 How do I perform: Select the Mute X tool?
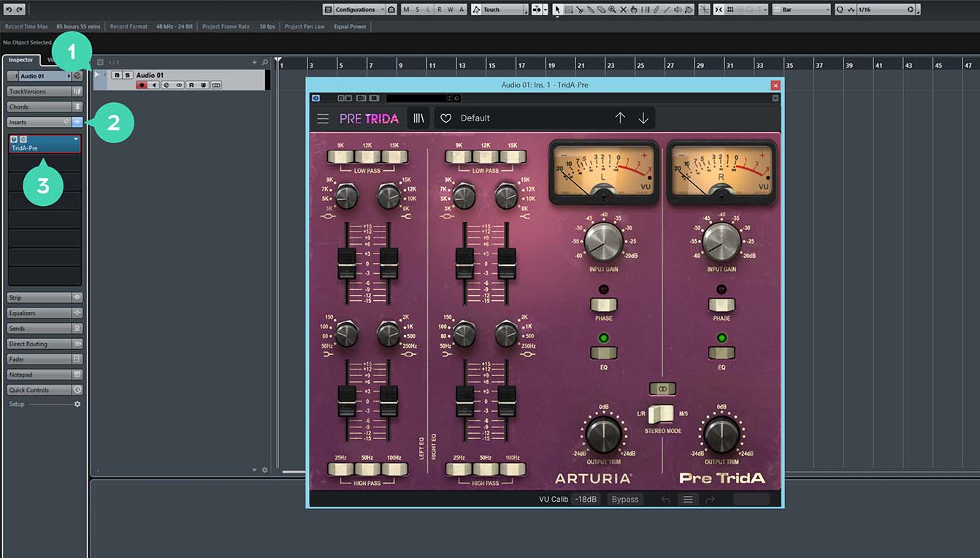(x=623, y=9)
